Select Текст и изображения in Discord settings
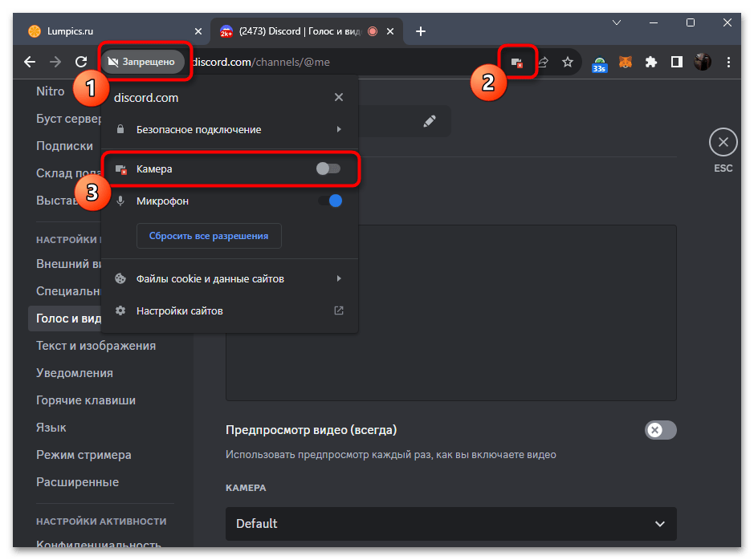 96,345
